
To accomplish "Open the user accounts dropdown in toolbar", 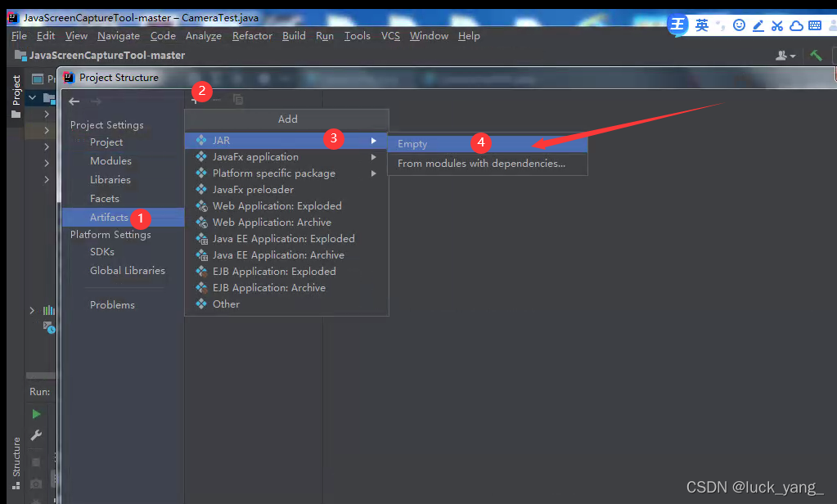I will [x=785, y=56].
